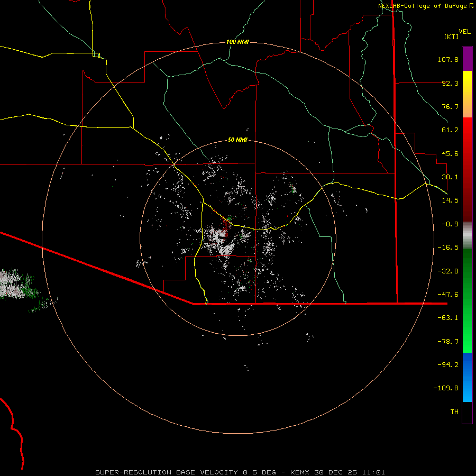Click the -16.5 velocity scale value
This screenshot has width=476, height=476.
(448, 248)
